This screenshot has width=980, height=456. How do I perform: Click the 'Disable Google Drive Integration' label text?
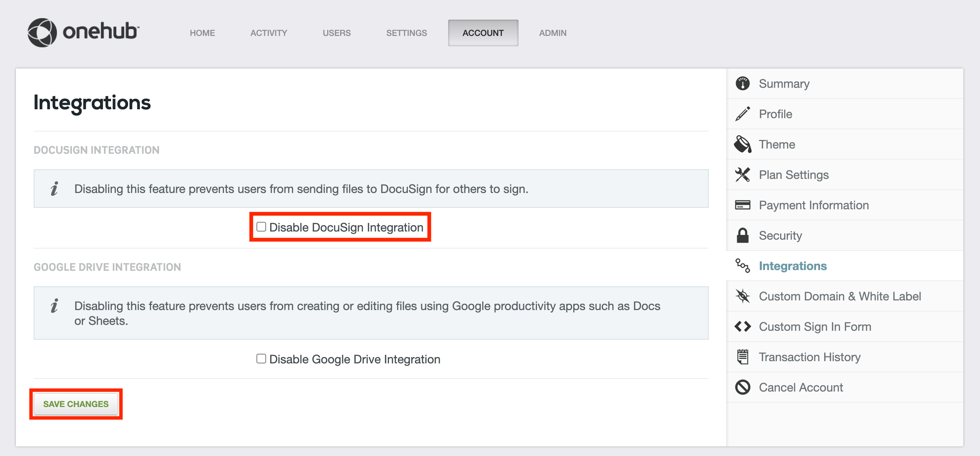[355, 359]
